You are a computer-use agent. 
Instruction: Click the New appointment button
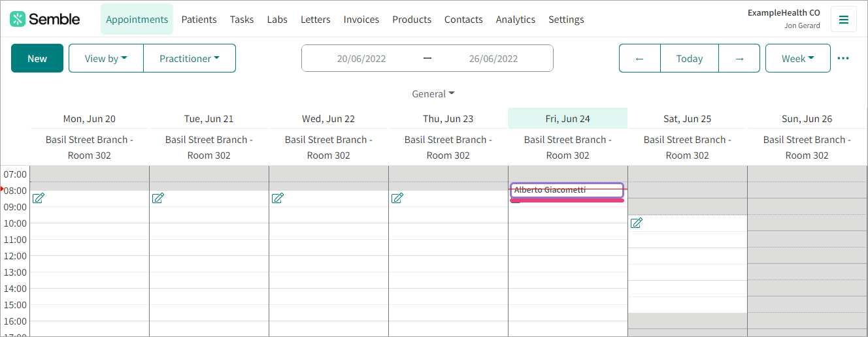(37, 58)
